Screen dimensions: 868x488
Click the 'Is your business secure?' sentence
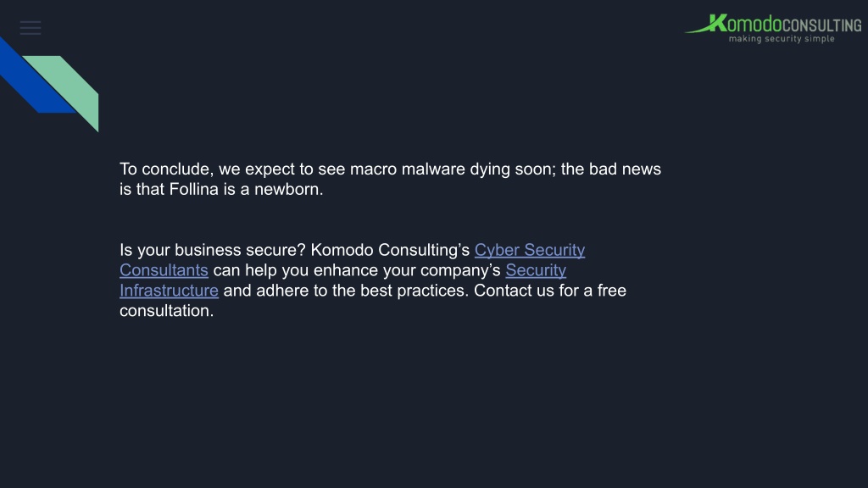(x=213, y=250)
